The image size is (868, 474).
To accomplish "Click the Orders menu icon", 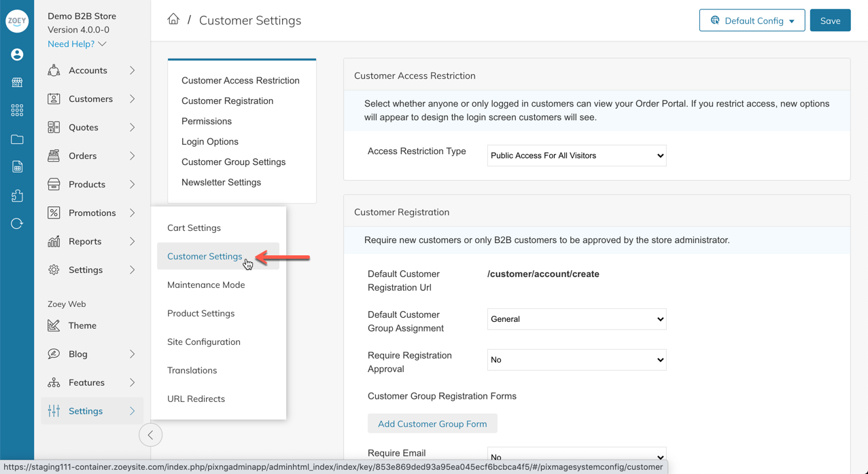I will pos(54,156).
